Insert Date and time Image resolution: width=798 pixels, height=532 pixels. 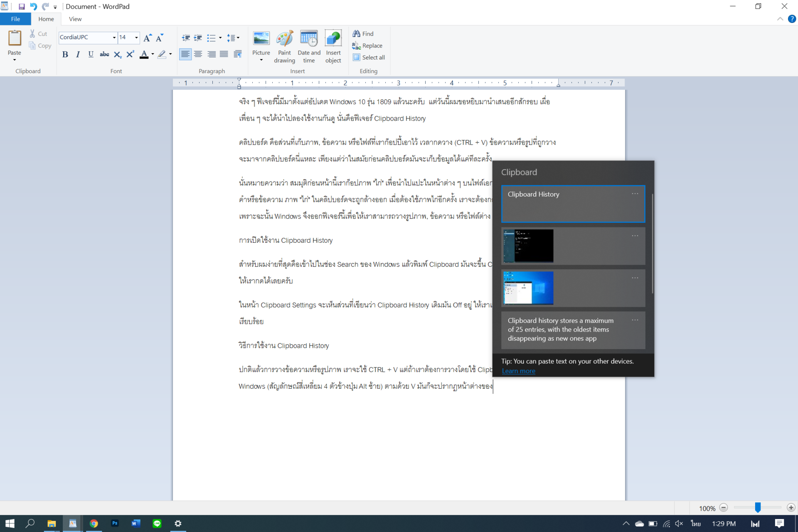pyautogui.click(x=309, y=46)
